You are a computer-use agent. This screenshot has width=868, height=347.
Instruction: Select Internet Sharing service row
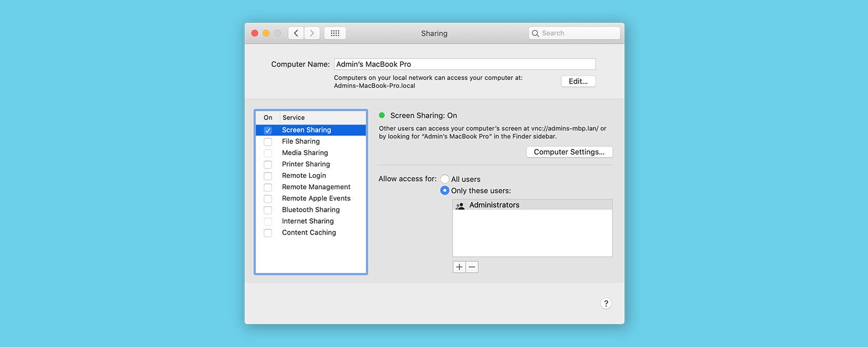pyautogui.click(x=311, y=222)
